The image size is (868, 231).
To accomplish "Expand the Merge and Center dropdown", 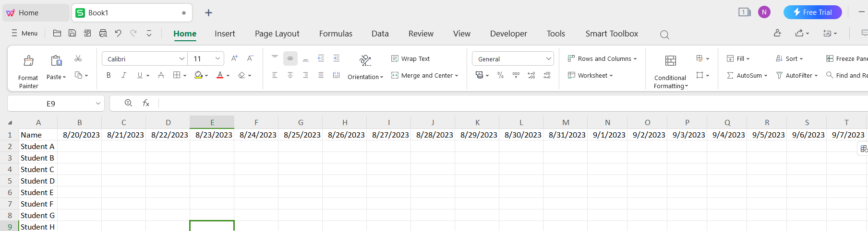I will coord(457,76).
